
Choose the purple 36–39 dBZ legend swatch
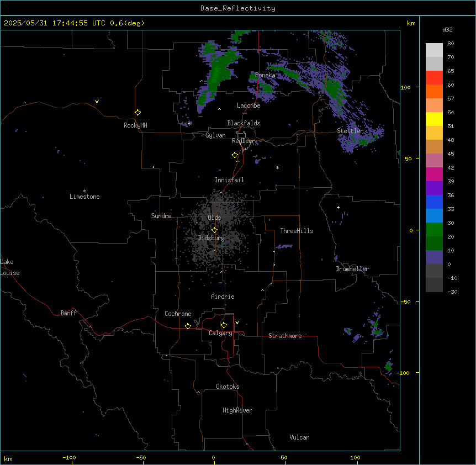434,188
